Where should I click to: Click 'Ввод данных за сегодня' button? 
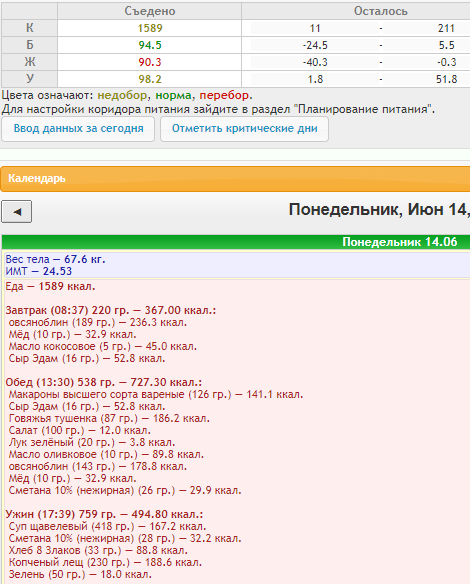pos(78,129)
